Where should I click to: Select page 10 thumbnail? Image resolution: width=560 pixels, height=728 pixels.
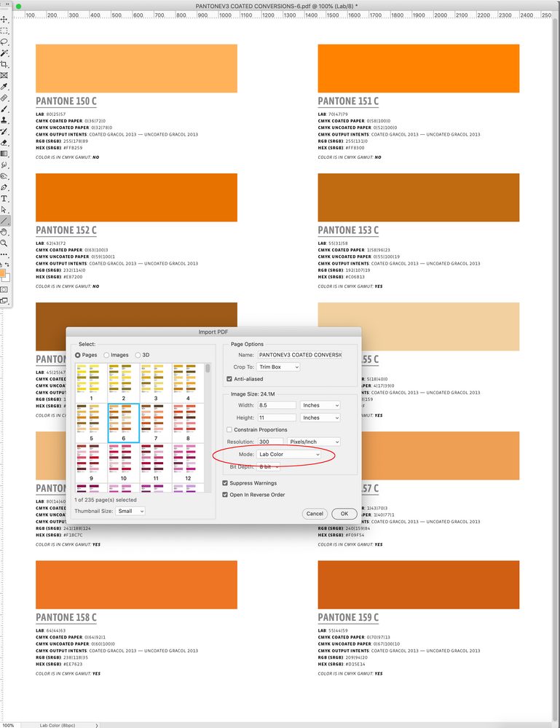[123, 463]
